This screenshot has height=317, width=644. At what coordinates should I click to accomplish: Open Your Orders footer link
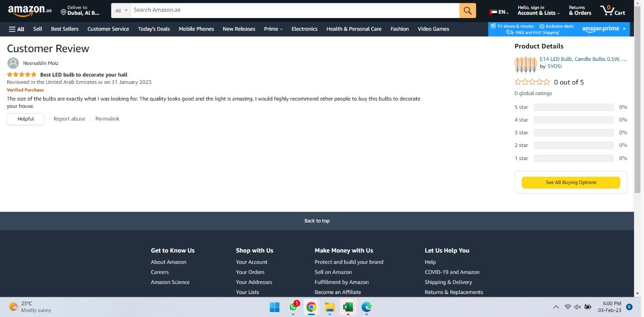point(250,272)
